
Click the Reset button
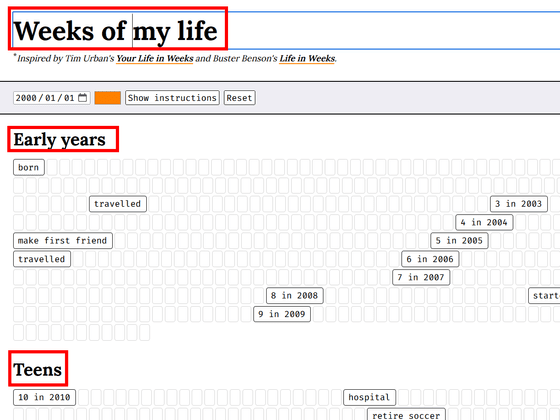[x=239, y=98]
